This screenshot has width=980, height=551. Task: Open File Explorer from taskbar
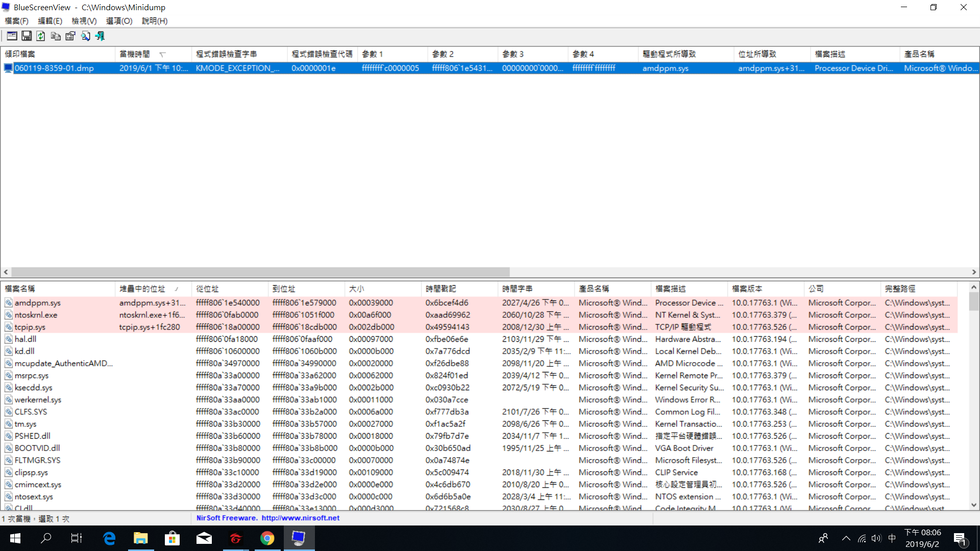coord(141,538)
